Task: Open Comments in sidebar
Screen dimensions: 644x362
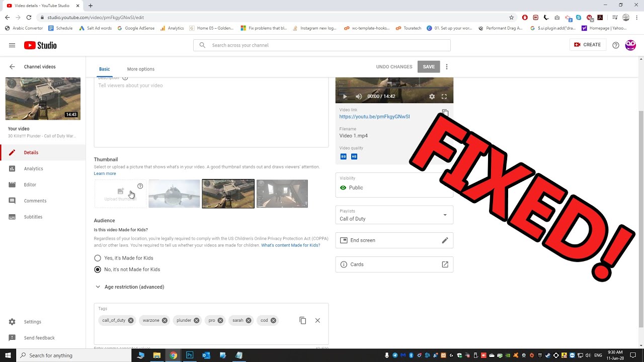Action: tap(43, 201)
